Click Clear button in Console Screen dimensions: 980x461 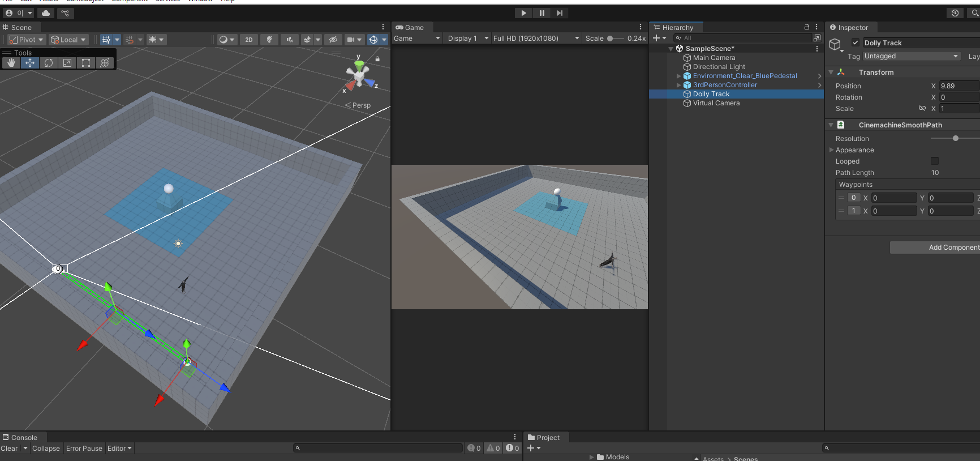tap(9, 449)
